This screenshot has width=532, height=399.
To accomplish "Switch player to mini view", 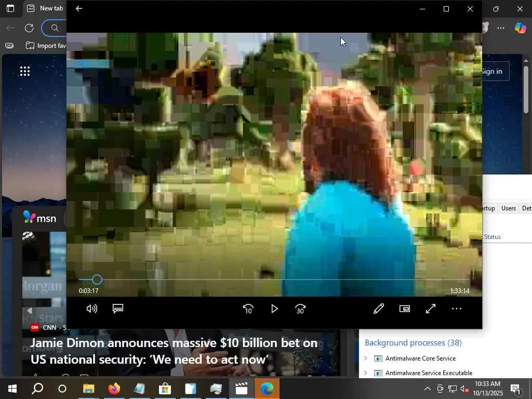I will pos(404,309).
